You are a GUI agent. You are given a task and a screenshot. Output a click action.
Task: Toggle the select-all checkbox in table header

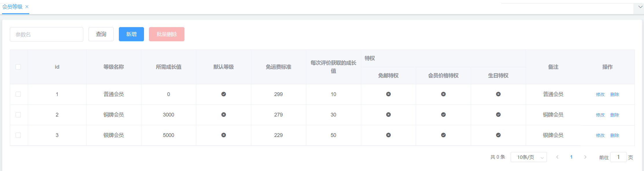pyautogui.click(x=18, y=67)
